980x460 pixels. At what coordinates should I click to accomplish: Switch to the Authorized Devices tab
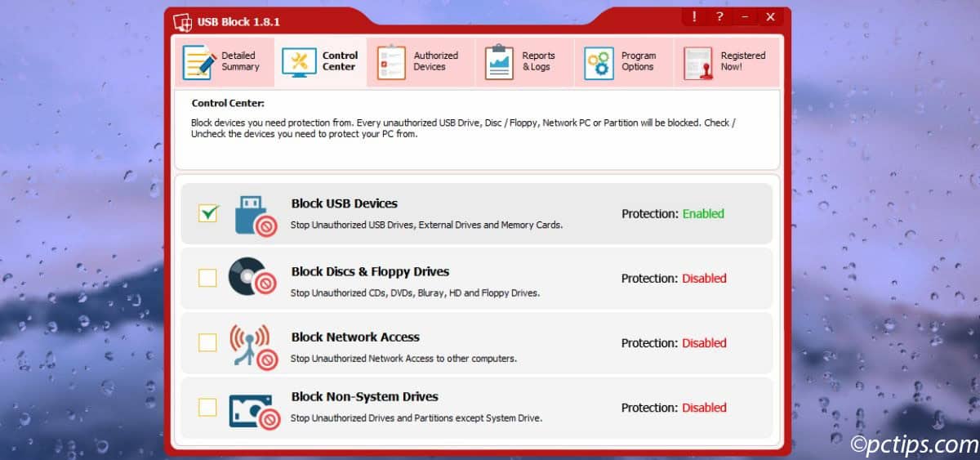(420, 62)
